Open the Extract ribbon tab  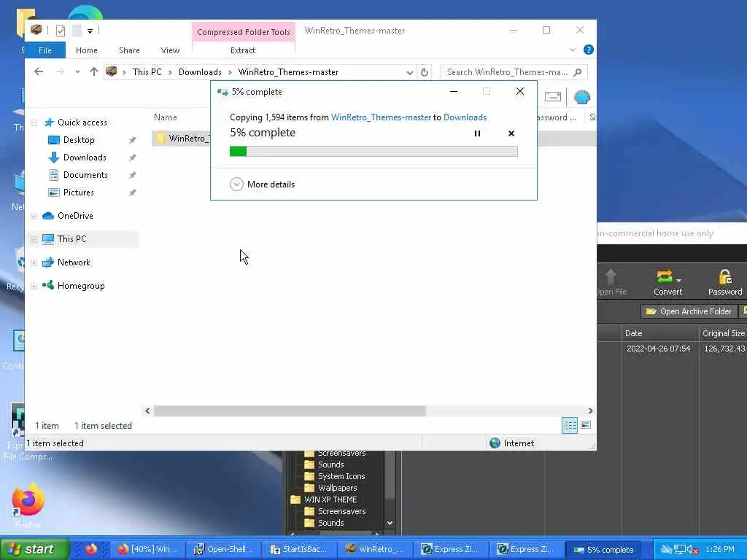[x=243, y=50]
